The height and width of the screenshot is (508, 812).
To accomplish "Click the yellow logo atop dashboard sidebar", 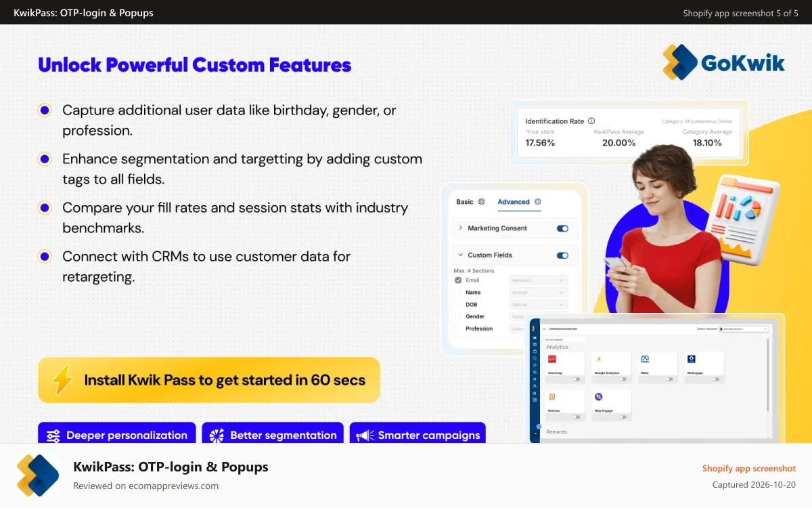I will point(534,329).
